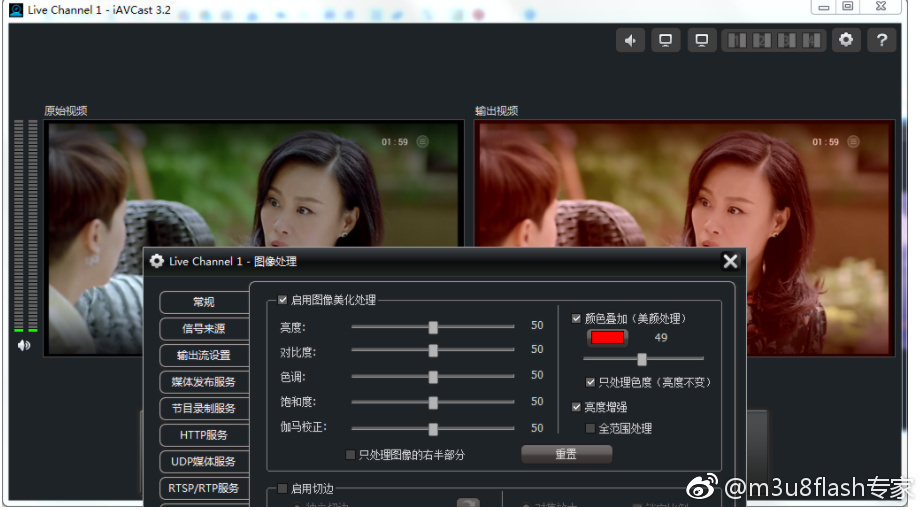Open the 信号来源 tab
This screenshot has width=923, height=510.
tap(204, 329)
